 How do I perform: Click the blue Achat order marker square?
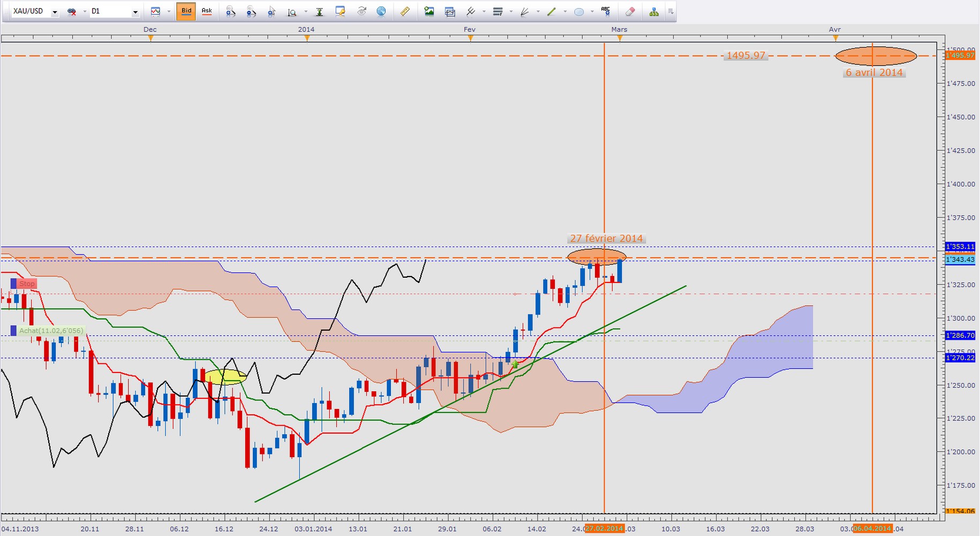(x=14, y=331)
